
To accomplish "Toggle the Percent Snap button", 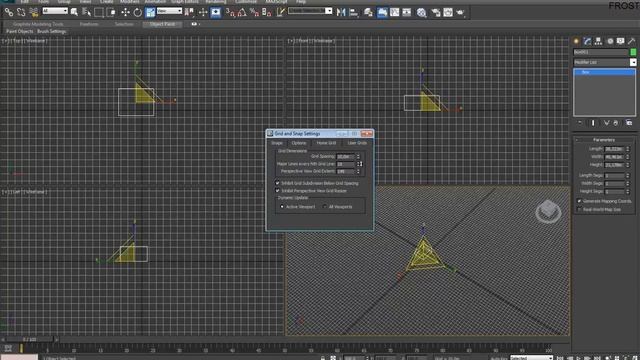I will 254,12.
